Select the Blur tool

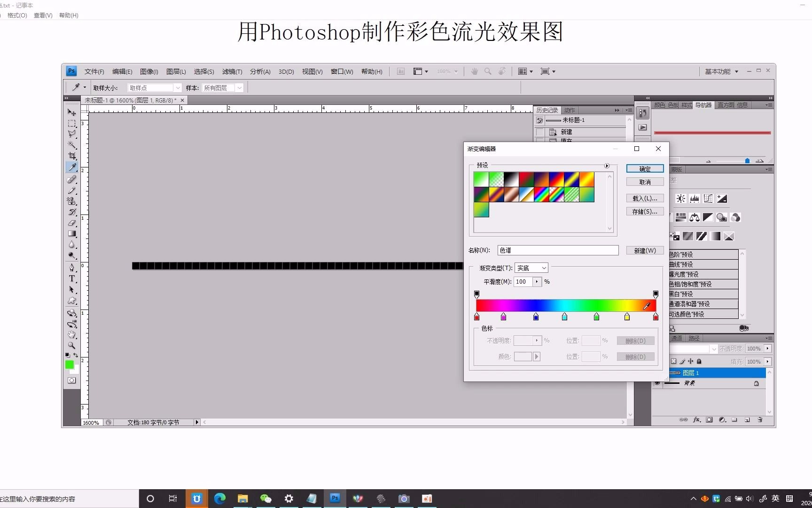click(x=71, y=244)
